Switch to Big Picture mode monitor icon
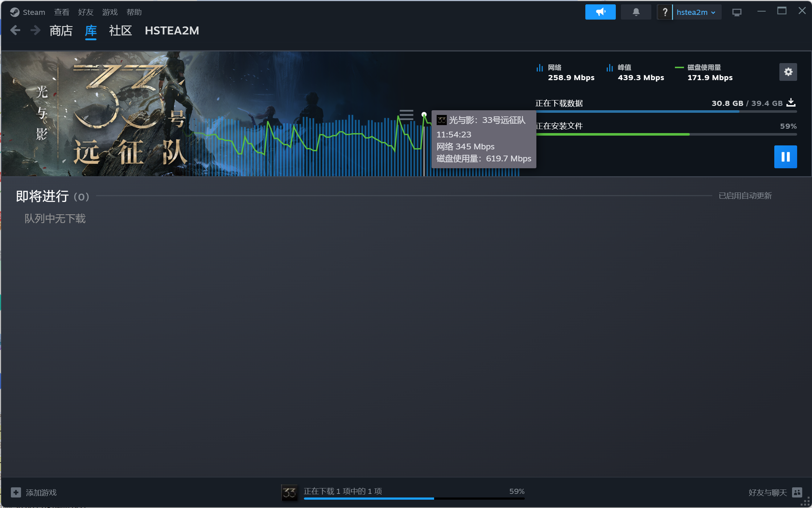The image size is (812, 508). [x=737, y=12]
